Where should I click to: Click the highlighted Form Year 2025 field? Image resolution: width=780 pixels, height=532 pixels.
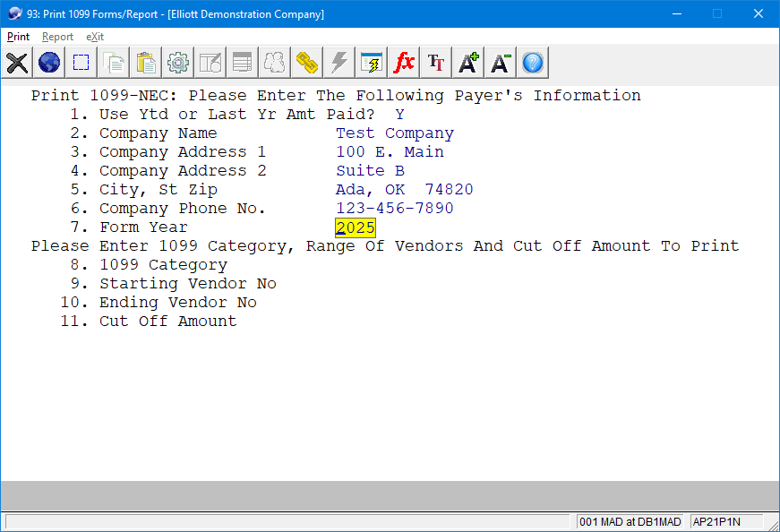(356, 227)
